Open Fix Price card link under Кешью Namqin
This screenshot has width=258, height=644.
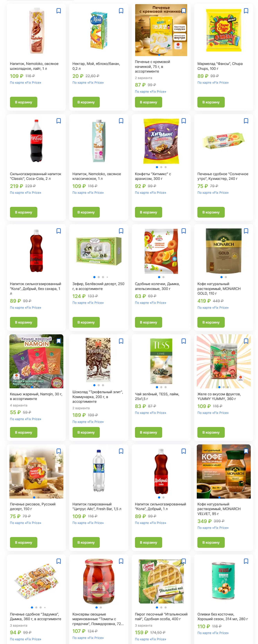click(x=25, y=419)
